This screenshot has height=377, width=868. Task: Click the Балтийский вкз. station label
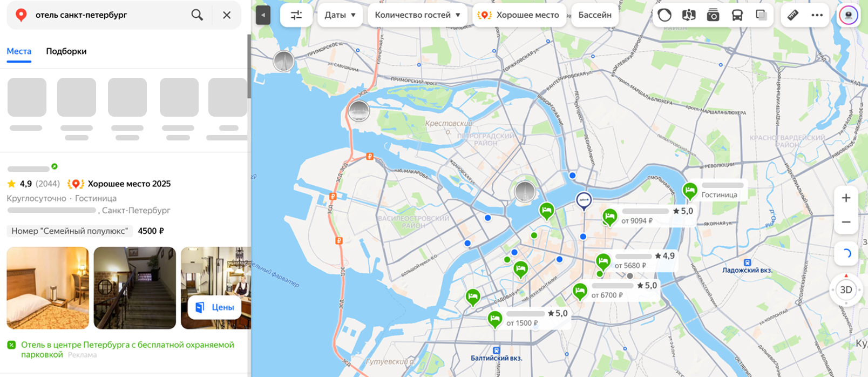tap(496, 358)
